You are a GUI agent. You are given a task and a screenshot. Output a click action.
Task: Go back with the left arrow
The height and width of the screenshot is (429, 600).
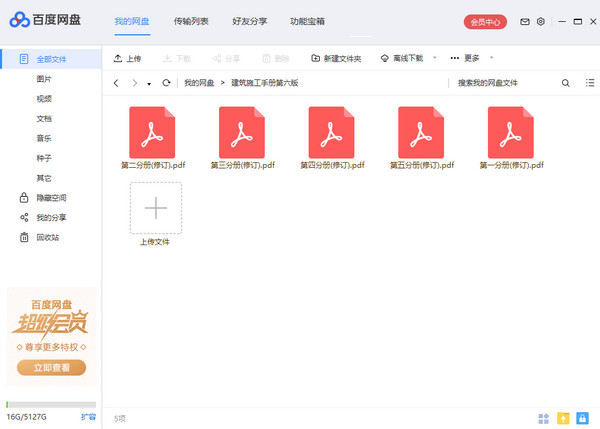[x=117, y=83]
